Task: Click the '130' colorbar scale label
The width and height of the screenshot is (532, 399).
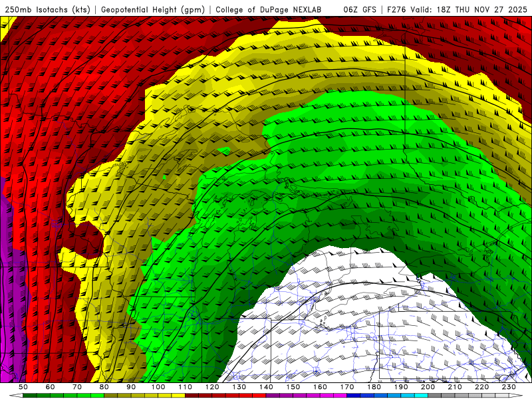Action: (239, 387)
